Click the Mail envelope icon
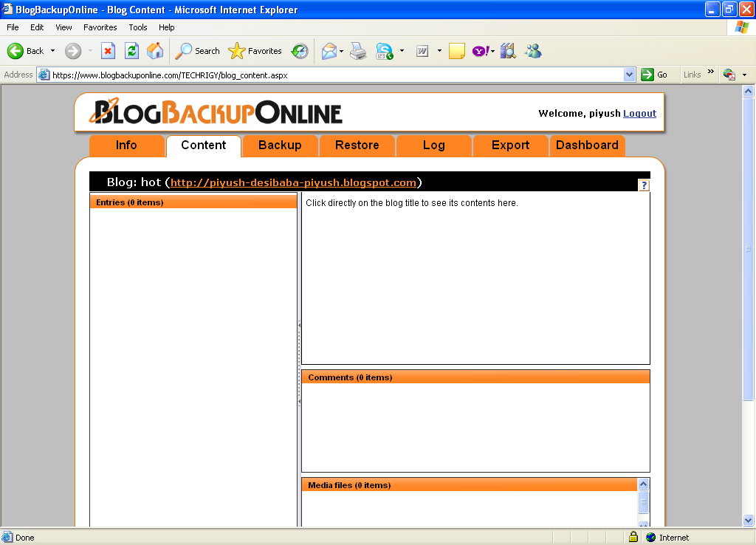Viewport: 756px width, 545px height. 329,51
